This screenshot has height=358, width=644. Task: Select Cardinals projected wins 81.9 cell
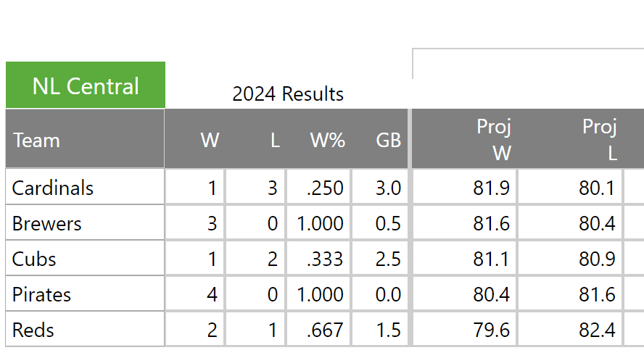465,188
